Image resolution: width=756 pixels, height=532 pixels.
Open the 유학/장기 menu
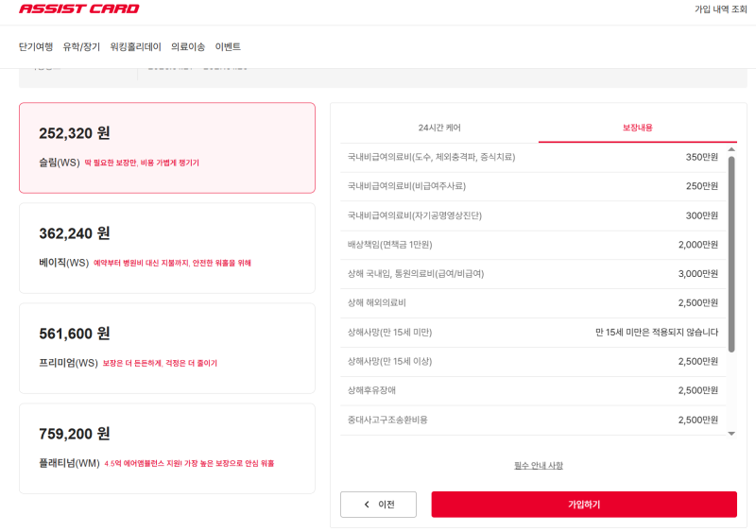click(x=81, y=47)
